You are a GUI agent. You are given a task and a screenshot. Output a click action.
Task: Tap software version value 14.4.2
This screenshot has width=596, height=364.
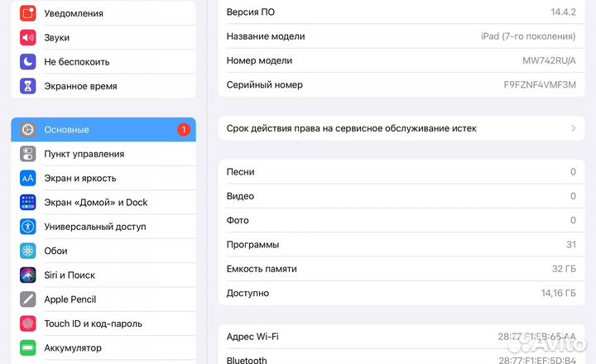tap(564, 12)
